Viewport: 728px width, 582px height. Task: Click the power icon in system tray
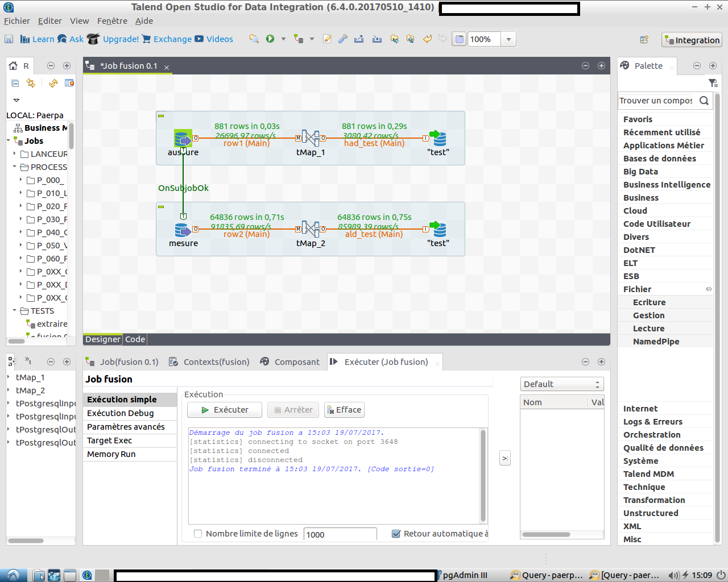pos(721,575)
